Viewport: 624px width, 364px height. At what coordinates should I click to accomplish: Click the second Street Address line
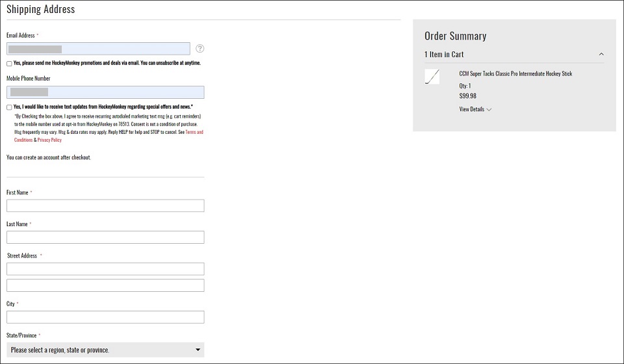click(x=105, y=285)
